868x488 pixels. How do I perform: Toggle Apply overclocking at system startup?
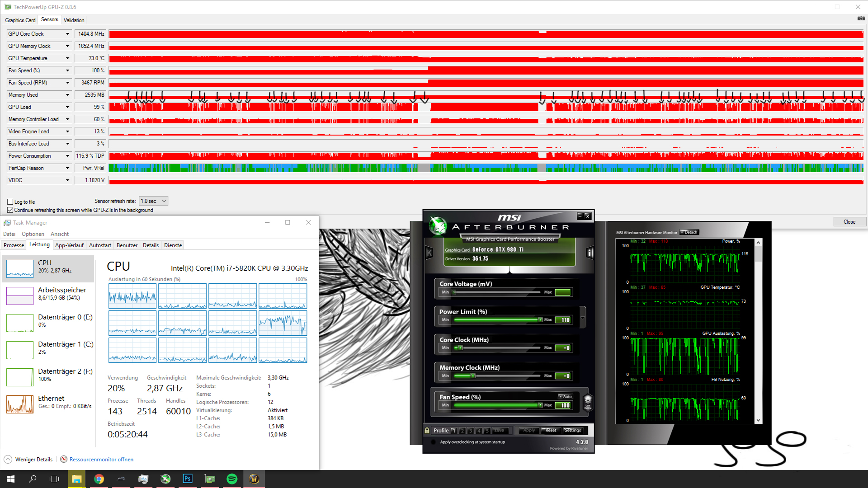click(x=434, y=442)
